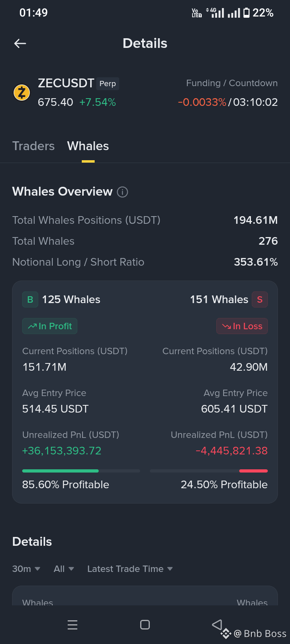Tap the Perp label badge

coord(108,83)
